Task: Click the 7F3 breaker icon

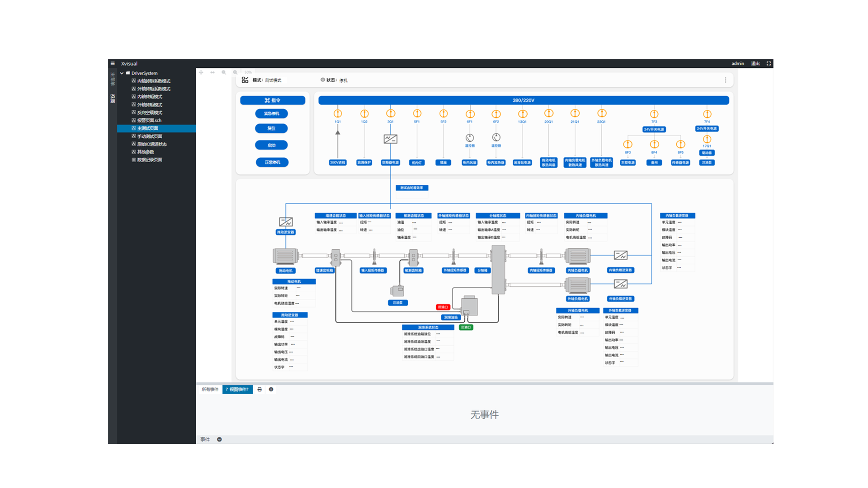Action: click(x=654, y=114)
